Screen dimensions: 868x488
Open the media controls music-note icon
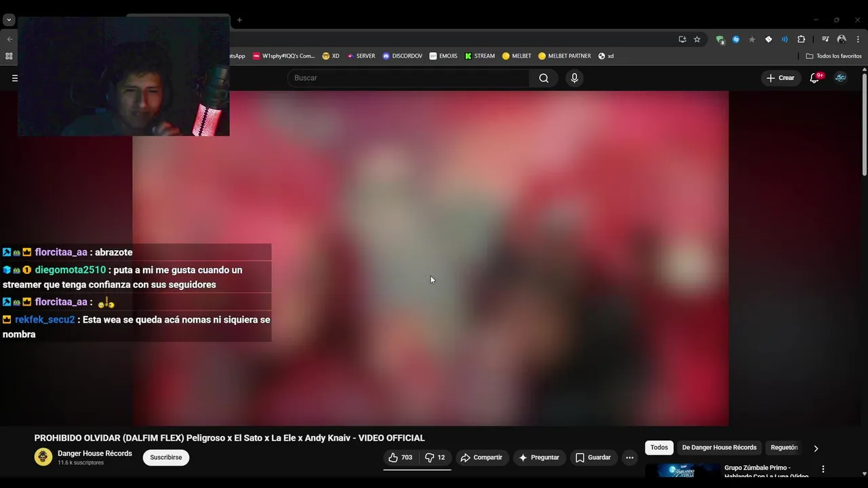click(x=825, y=39)
